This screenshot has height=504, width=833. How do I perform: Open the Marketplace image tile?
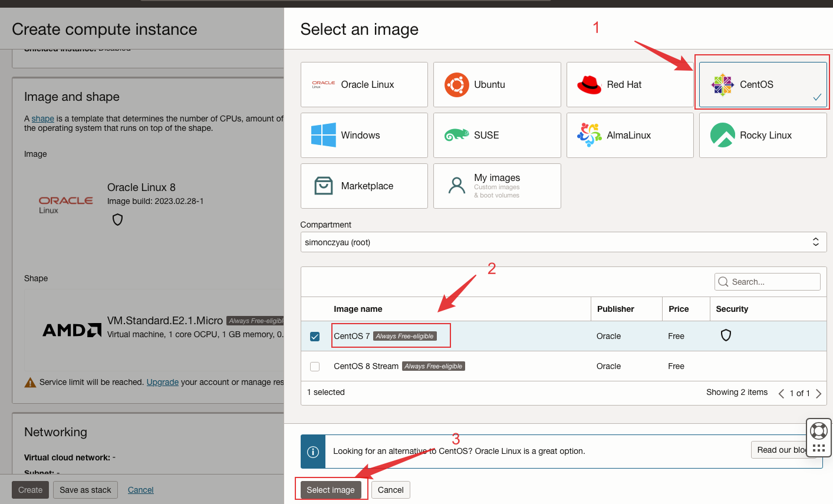(364, 186)
